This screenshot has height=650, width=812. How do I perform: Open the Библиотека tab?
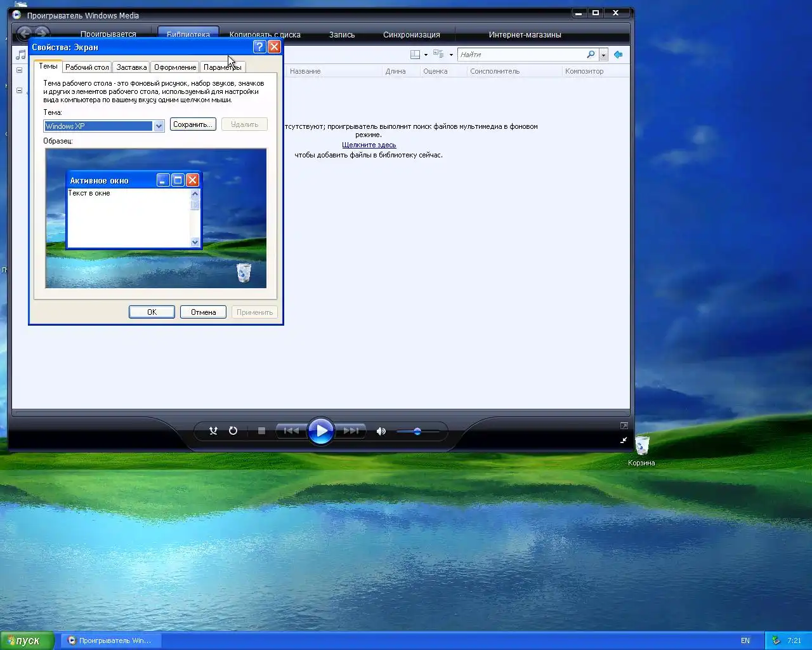tap(188, 34)
